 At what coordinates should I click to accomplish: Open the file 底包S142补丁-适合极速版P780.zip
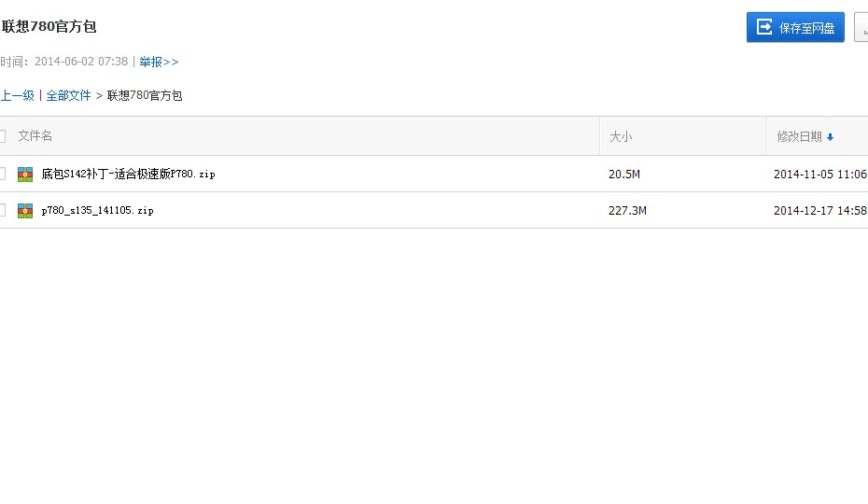128,175
